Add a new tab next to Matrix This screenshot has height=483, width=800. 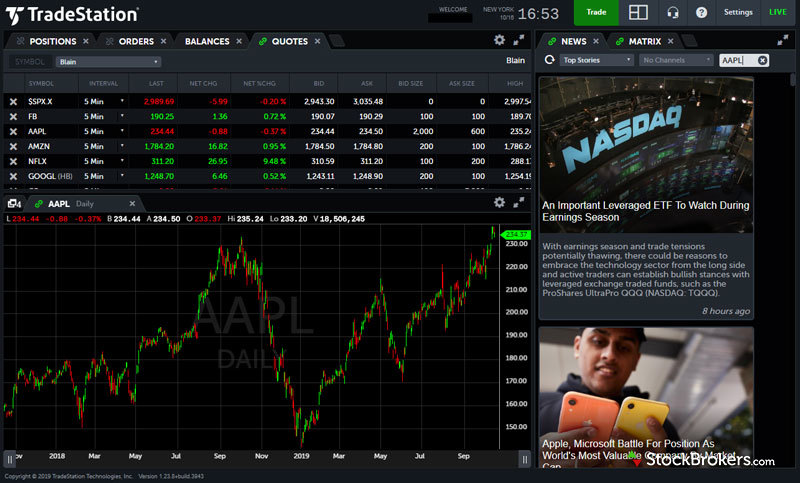689,41
